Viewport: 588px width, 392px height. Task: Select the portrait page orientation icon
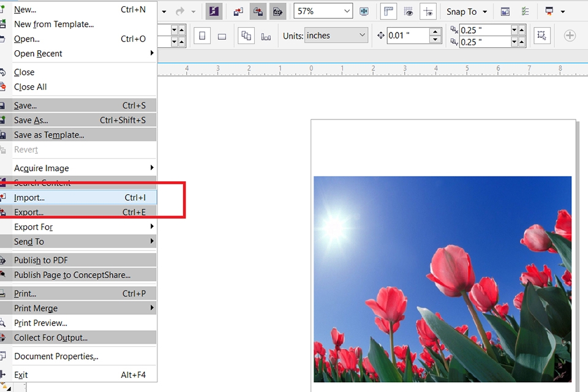(202, 35)
